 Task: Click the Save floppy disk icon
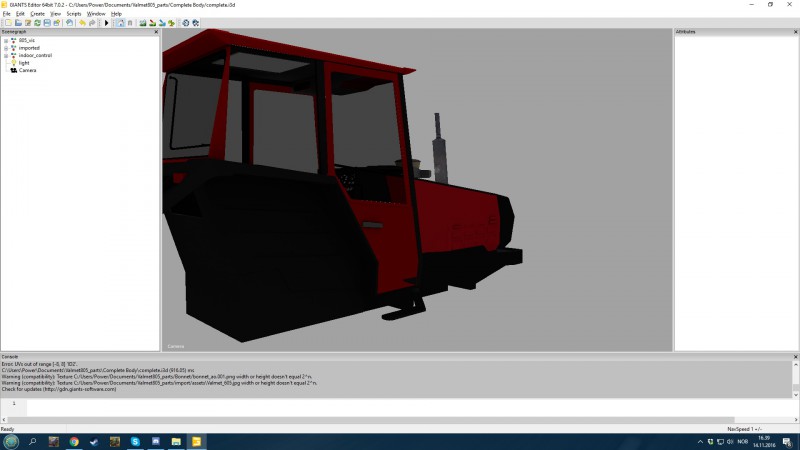tap(47, 23)
